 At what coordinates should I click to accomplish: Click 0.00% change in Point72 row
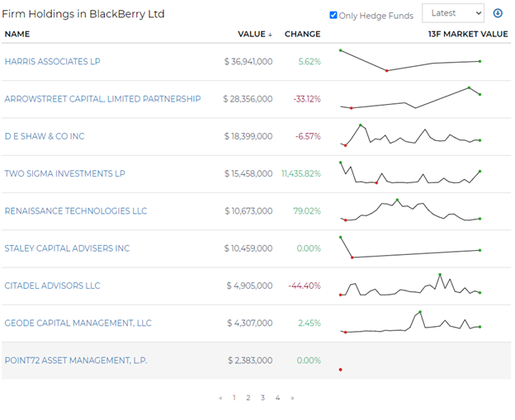(309, 361)
